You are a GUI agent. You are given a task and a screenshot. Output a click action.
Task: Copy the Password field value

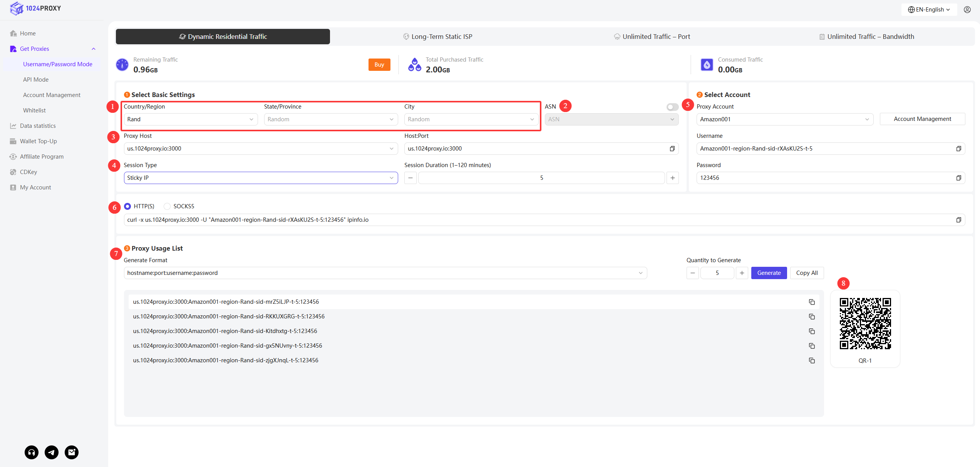[958, 178]
